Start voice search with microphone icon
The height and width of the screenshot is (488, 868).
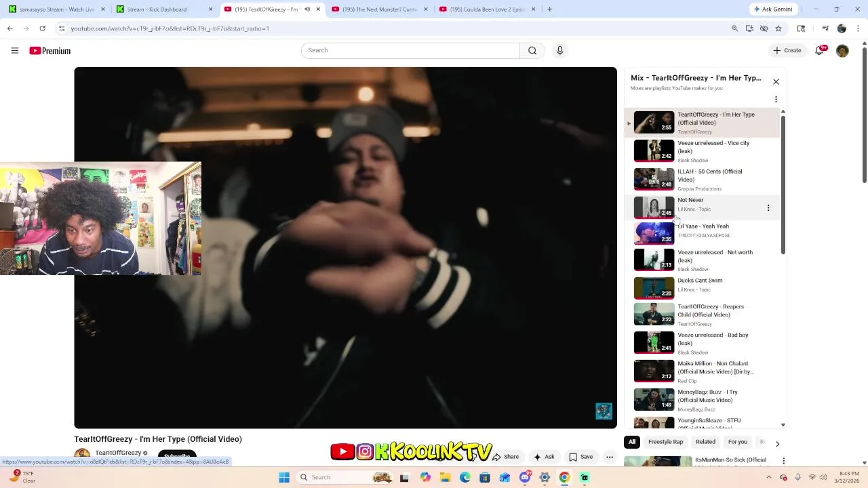pos(559,50)
